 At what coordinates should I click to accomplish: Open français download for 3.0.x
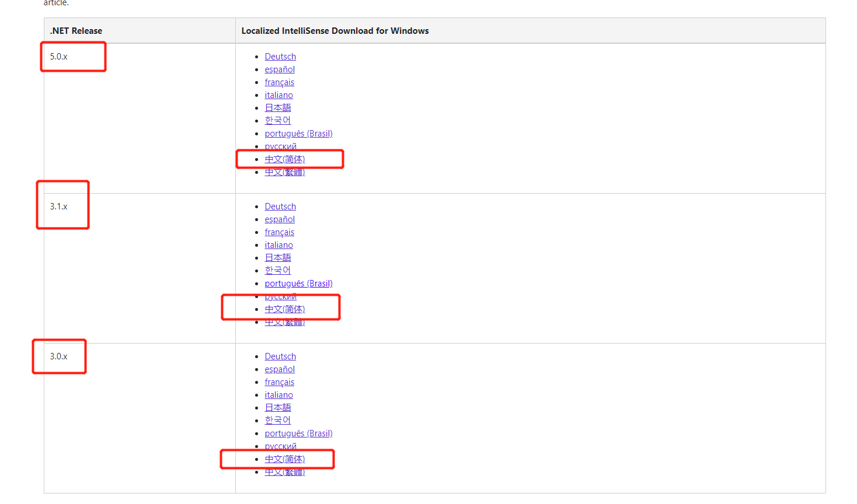279,382
